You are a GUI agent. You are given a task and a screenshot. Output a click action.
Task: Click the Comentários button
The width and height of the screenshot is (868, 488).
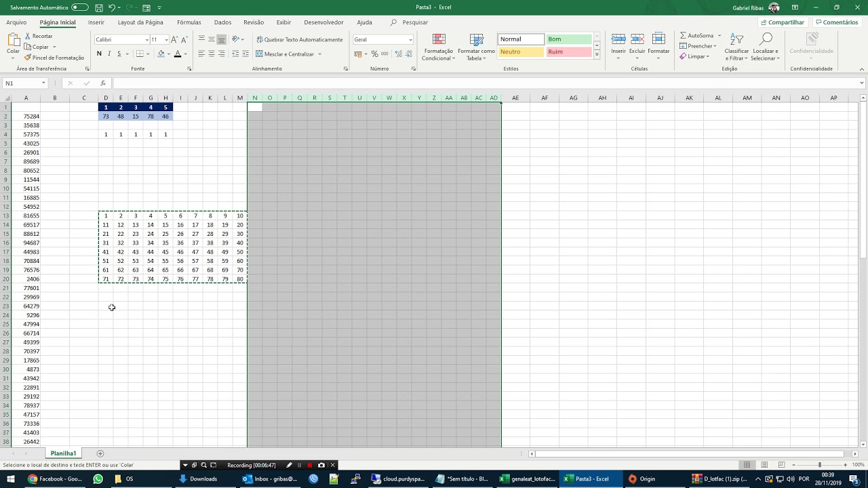(x=837, y=22)
